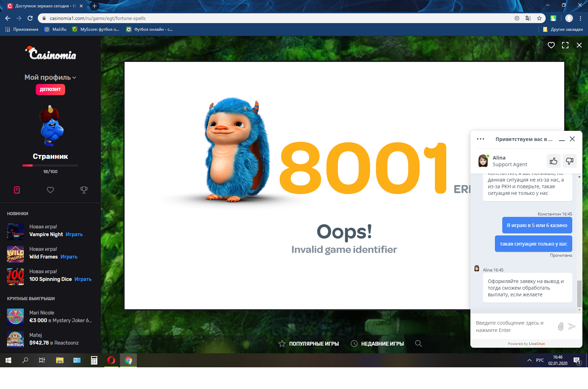
Task: Open the Chrome profile avatar
Action: pos(569,18)
